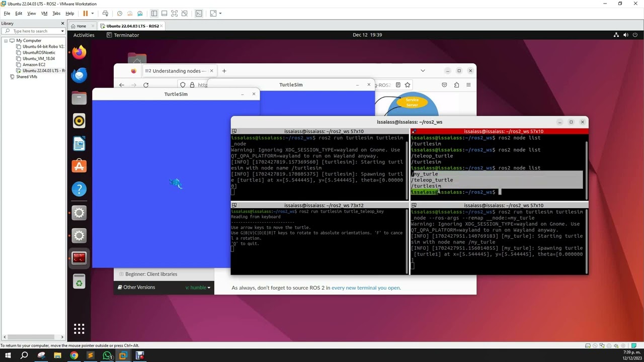Bookmark the page with star icon
The height and width of the screenshot is (362, 644).
click(x=408, y=85)
